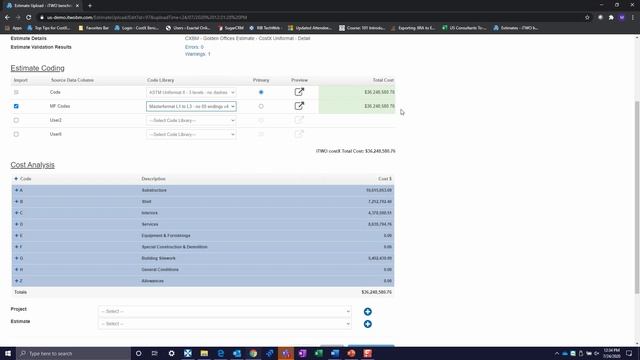The width and height of the screenshot is (640, 360).
Task: Expand code G Building Sitework row
Action: pos(17,258)
